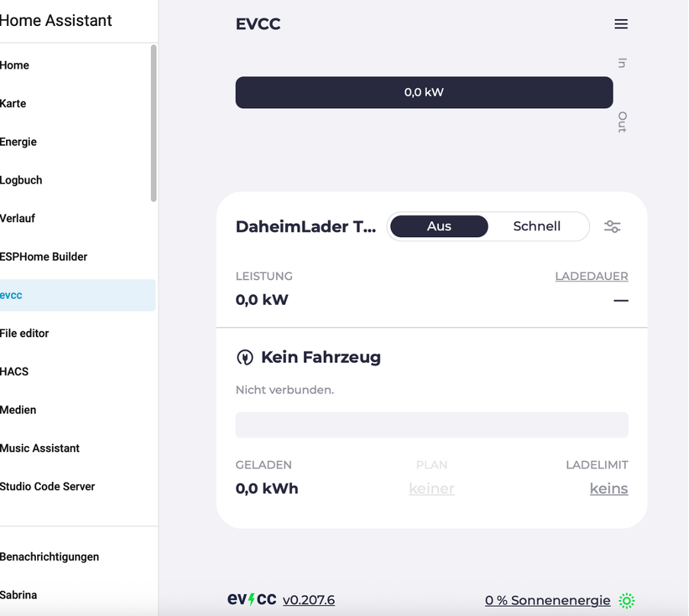The width and height of the screenshot is (689, 616).
Task: Open the Energie sidebar item
Action: tap(18, 142)
